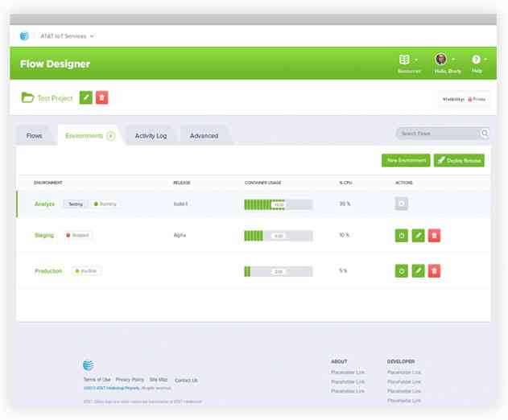Restart the Production environment
Viewport: 508px width, 420px height.
pyautogui.click(x=402, y=271)
